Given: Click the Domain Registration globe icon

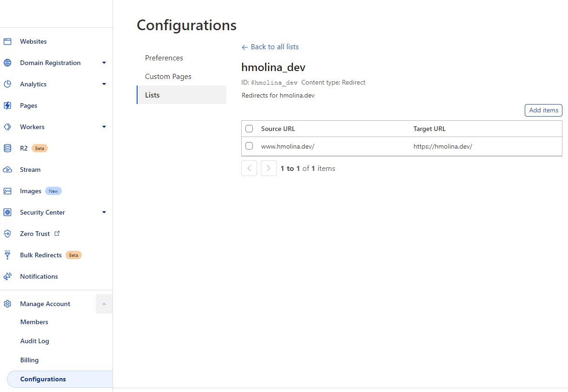Looking at the screenshot, I should [7, 63].
